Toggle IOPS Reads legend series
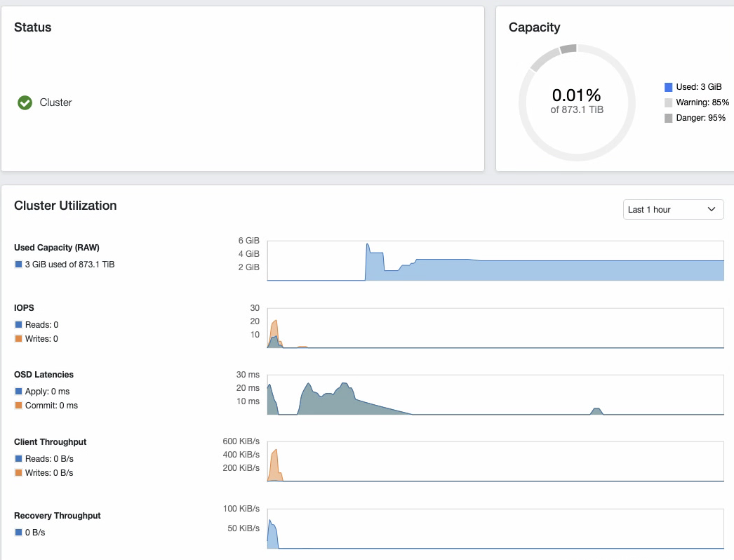The width and height of the screenshot is (734, 560). click(18, 325)
